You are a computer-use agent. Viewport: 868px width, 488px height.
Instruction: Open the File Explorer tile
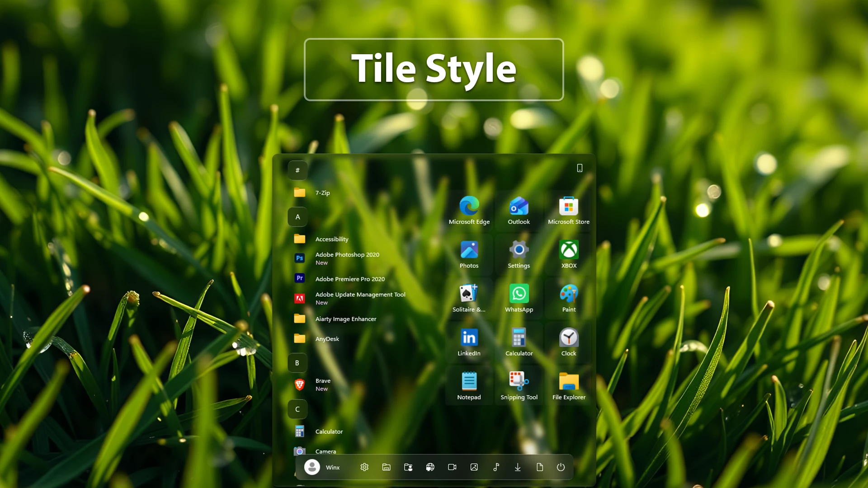(569, 385)
